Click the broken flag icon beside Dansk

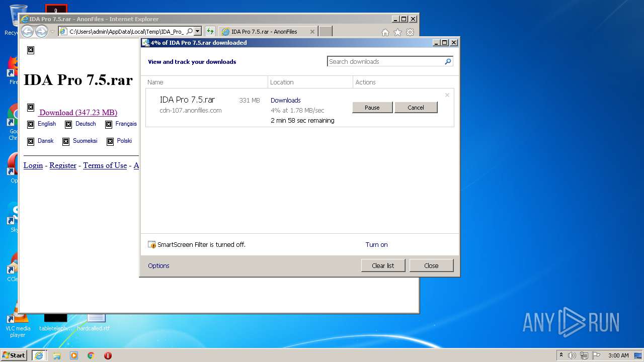31,141
